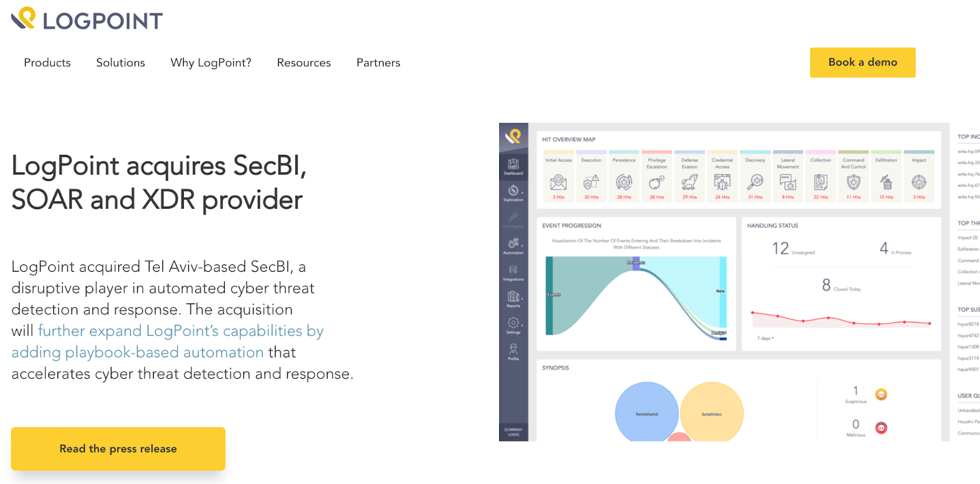Select the Defense Evasion horse icon
Viewport: 980px width, 484px height.
690,182
